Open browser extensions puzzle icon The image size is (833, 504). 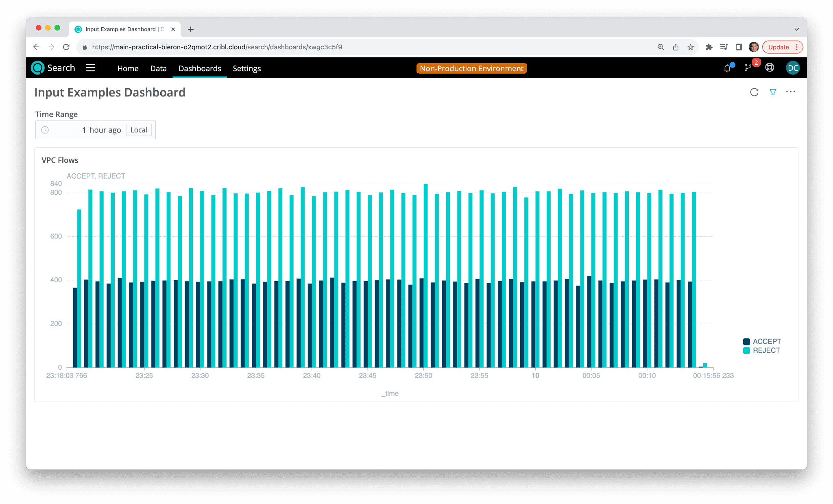[x=709, y=47]
